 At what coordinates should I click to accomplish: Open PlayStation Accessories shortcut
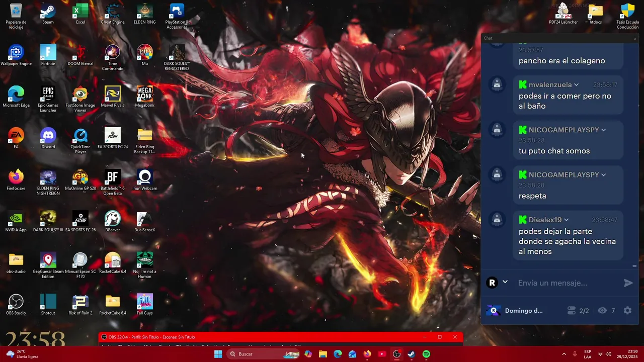point(177,16)
